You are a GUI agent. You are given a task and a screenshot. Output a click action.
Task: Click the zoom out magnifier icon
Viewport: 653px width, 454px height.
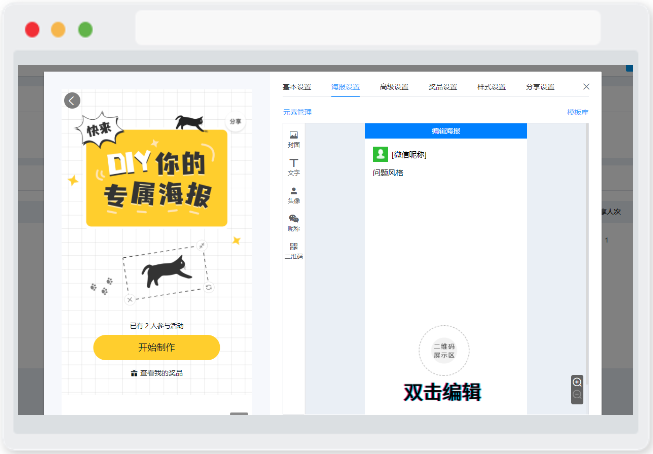(x=577, y=395)
